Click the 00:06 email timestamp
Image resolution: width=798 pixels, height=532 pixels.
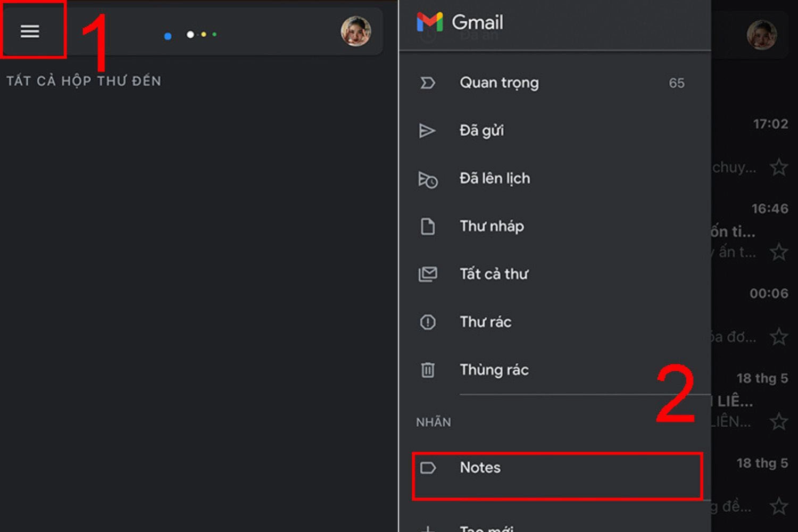pyautogui.click(x=769, y=293)
